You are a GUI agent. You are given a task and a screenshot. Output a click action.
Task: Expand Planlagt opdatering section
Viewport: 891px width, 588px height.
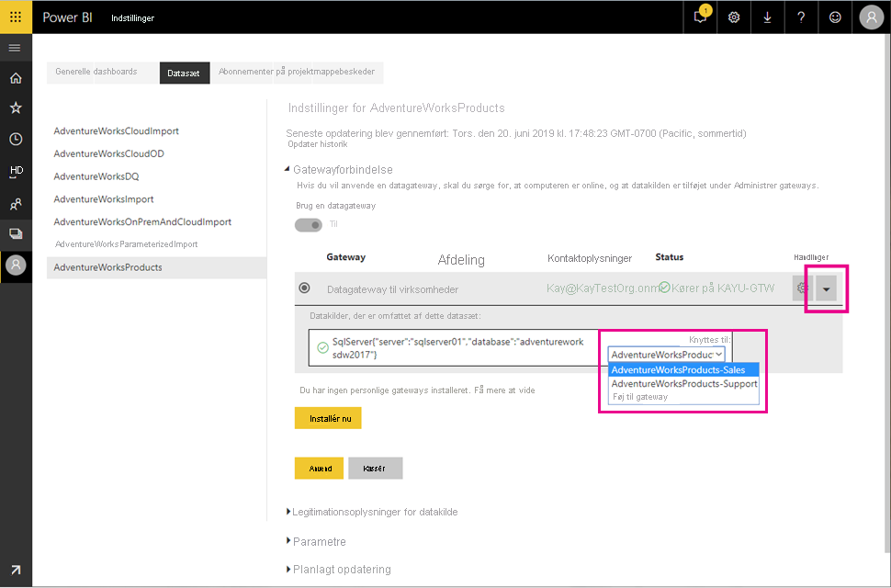(x=341, y=569)
